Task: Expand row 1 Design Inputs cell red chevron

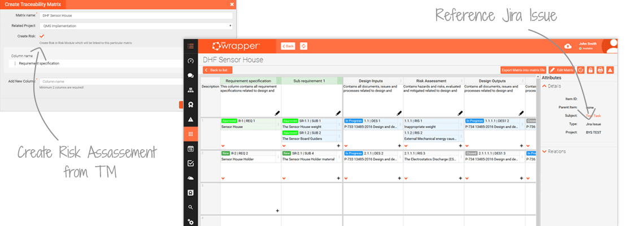Action: [345, 146]
